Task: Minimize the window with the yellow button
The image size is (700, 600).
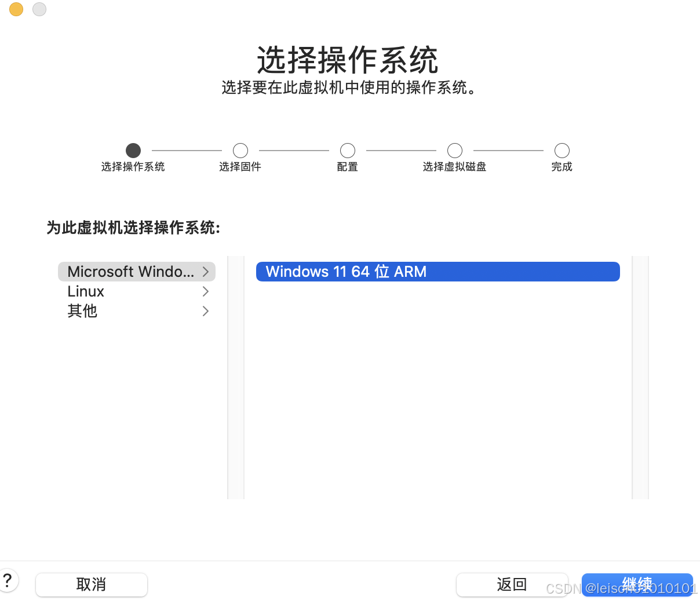Action: pyautogui.click(x=16, y=9)
